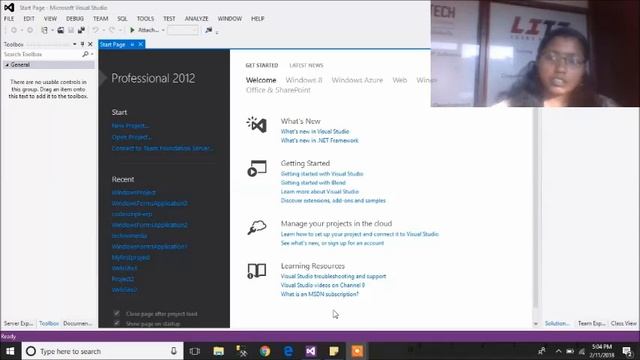Open the ANALYZE menu
This screenshot has width=640, height=360.
196,19
